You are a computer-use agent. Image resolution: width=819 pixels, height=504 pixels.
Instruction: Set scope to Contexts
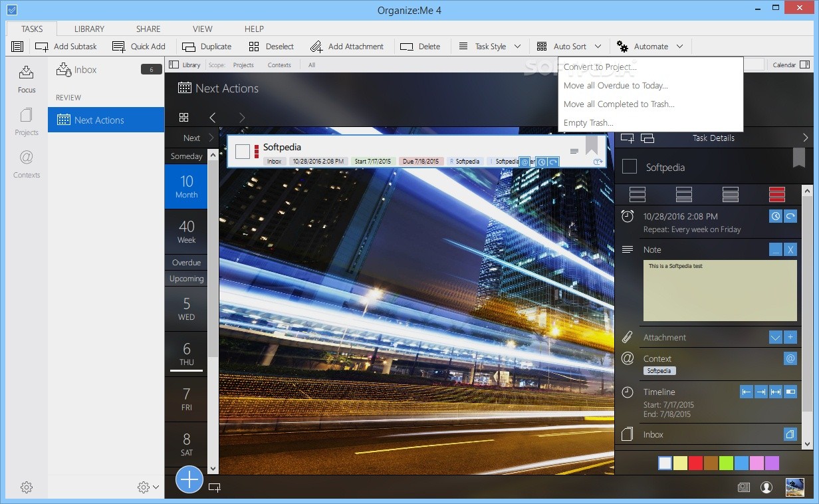pos(279,64)
